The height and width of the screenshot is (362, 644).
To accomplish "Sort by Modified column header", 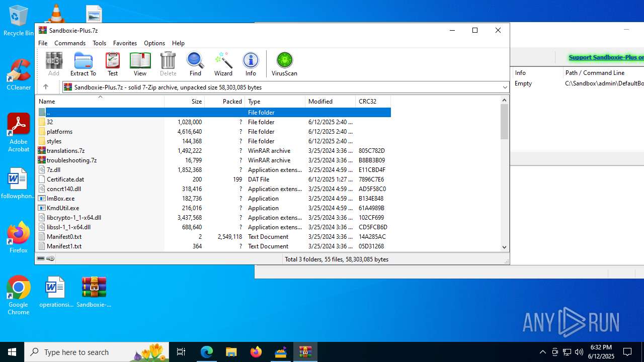I will pyautogui.click(x=331, y=101).
